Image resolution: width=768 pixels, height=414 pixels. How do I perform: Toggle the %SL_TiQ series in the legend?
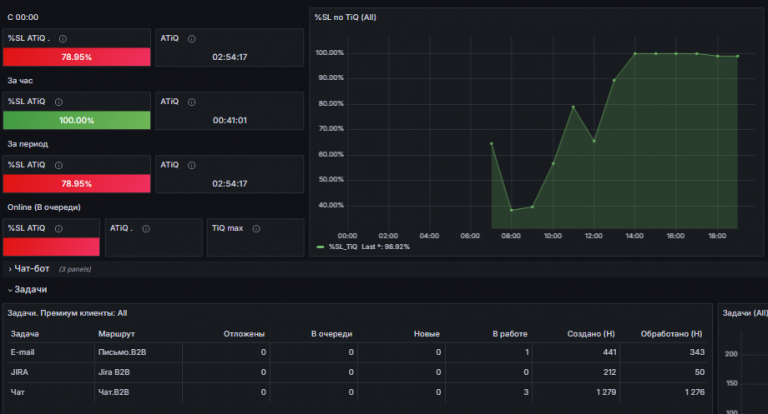coord(343,247)
